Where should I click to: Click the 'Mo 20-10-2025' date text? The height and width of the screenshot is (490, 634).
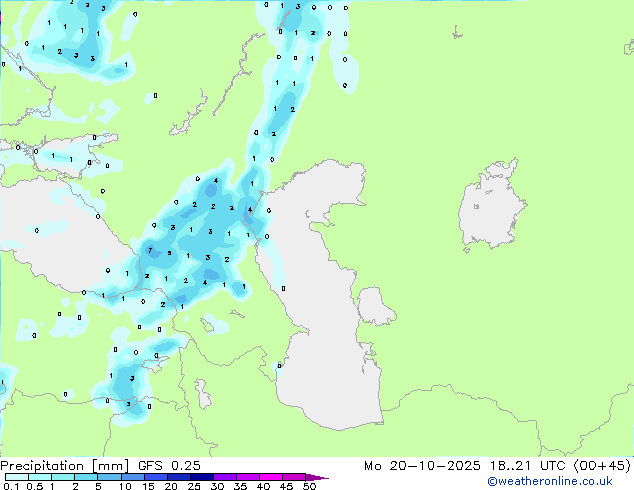[x=422, y=466]
